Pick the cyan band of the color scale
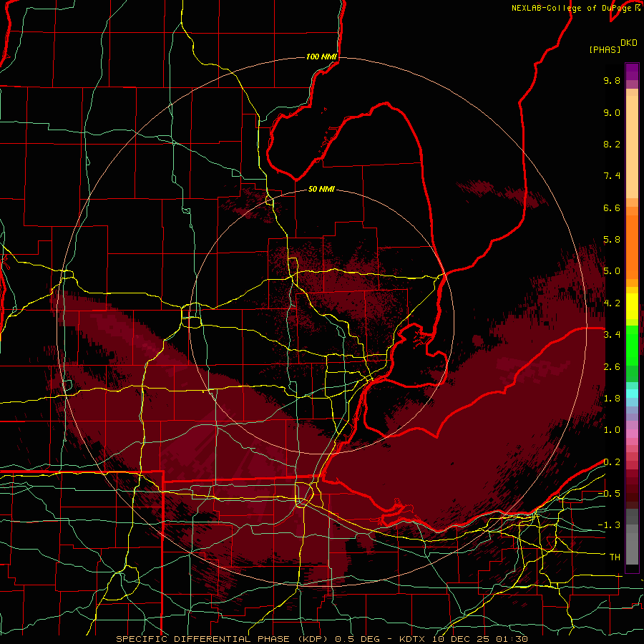 click(632, 394)
